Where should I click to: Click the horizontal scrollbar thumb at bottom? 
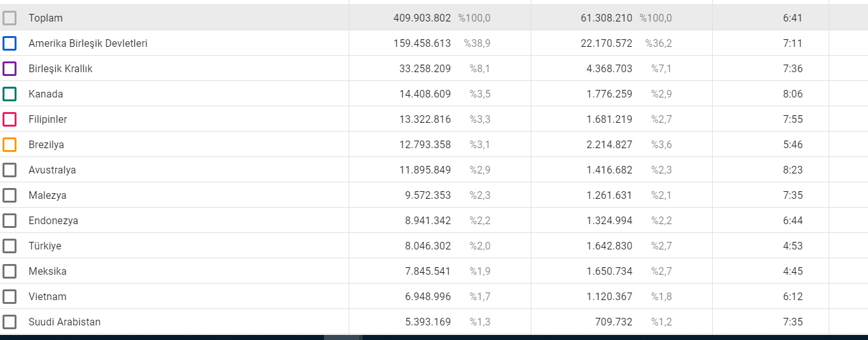point(343,337)
